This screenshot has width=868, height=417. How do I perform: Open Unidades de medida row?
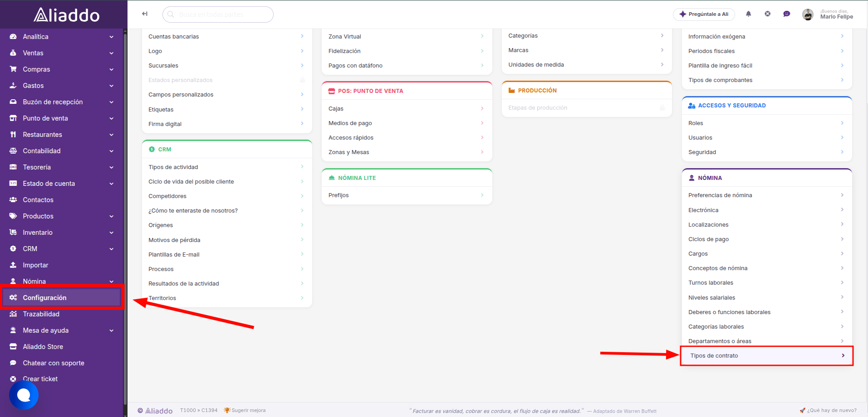(x=587, y=65)
